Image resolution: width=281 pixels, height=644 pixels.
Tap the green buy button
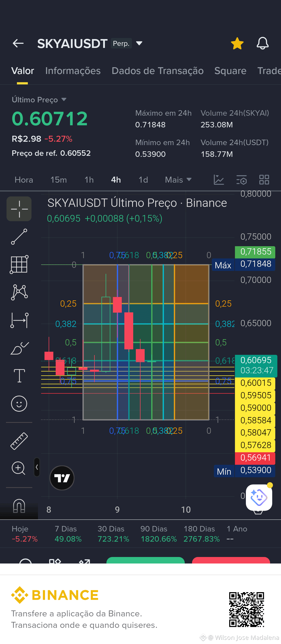[x=145, y=560]
